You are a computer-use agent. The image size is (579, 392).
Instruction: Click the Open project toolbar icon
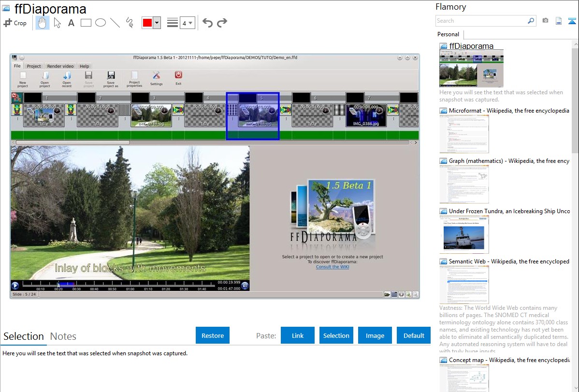click(x=44, y=79)
